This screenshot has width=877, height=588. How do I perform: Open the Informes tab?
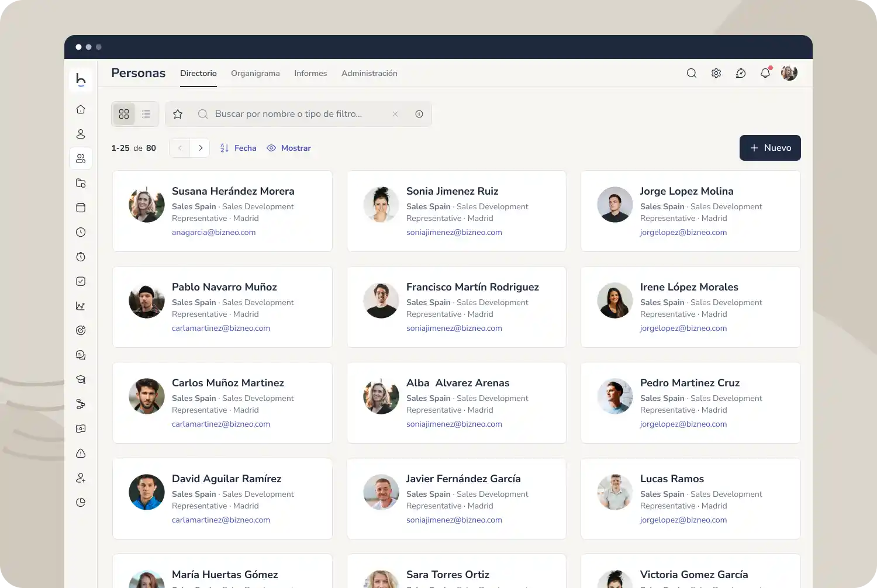coord(310,73)
